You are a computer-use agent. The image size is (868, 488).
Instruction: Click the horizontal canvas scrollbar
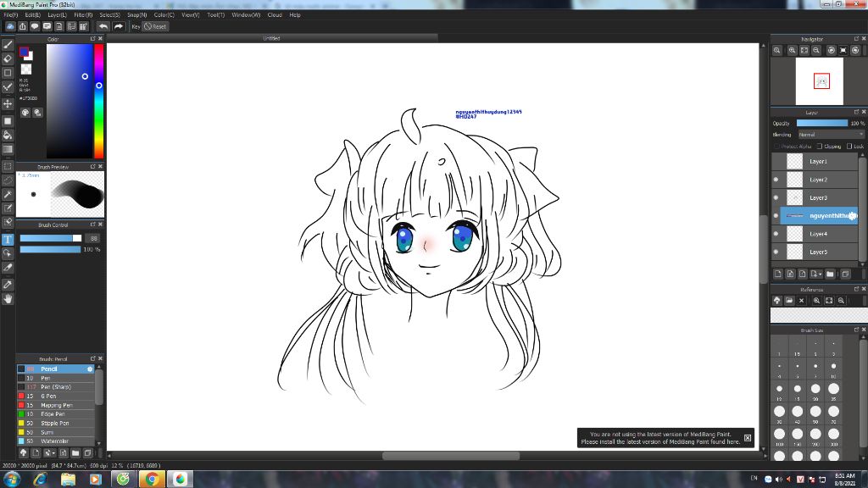pos(451,456)
